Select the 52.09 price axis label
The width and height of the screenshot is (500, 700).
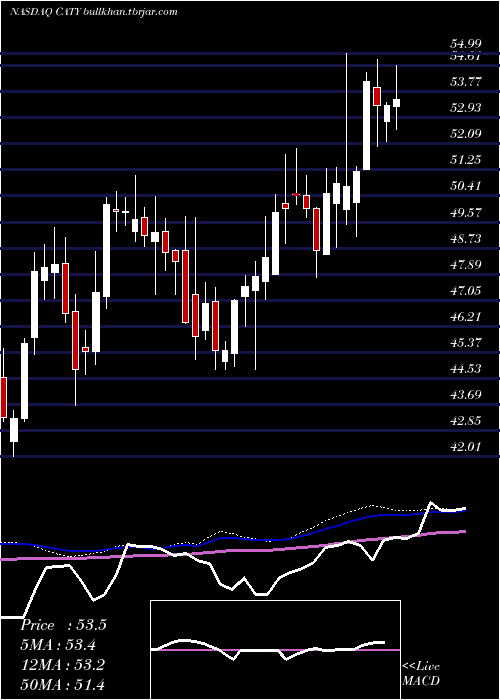466,133
